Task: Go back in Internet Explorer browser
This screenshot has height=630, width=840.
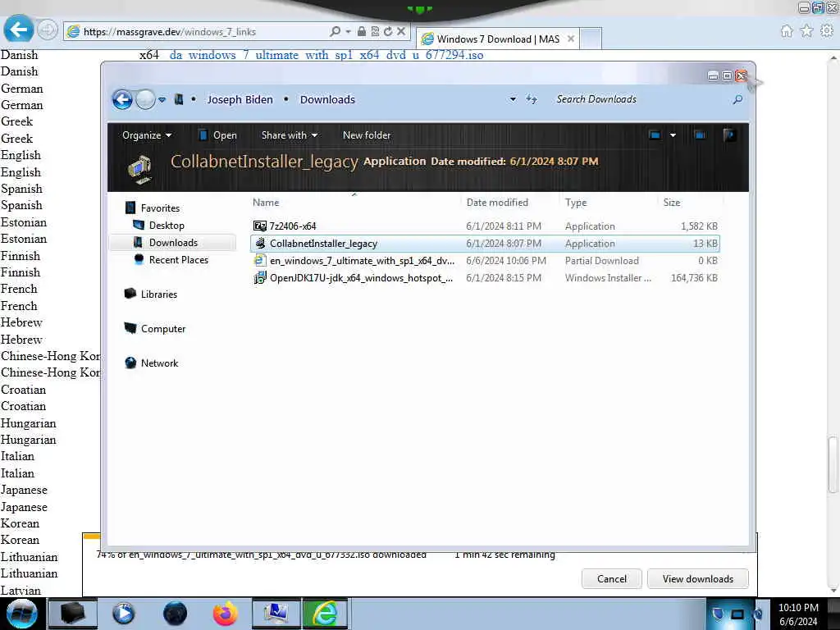Action: click(18, 29)
